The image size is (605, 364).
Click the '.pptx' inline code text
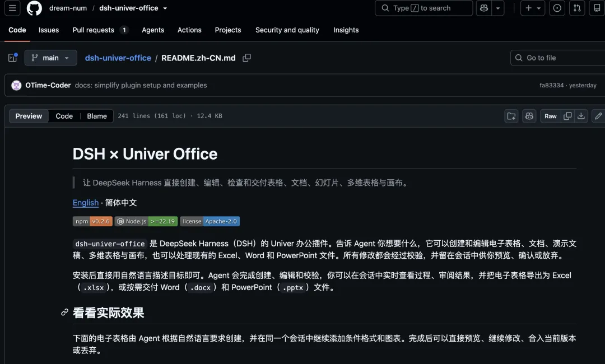pos(293,288)
